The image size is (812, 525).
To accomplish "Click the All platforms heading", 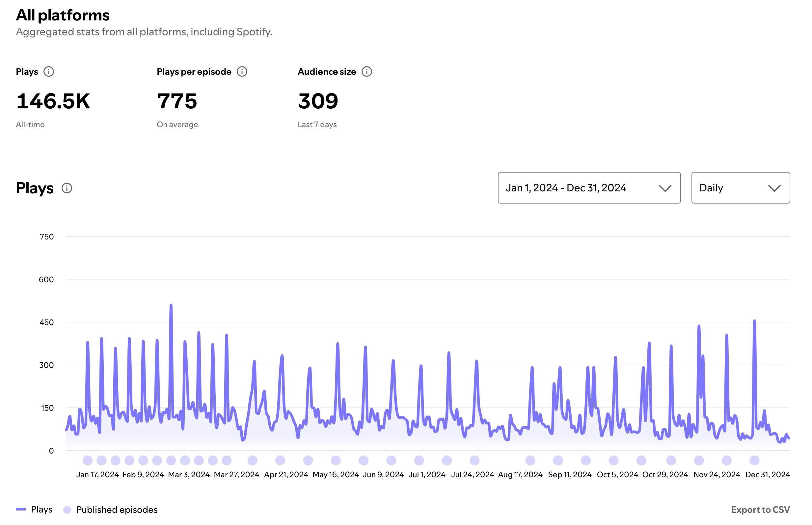I will click(x=63, y=15).
